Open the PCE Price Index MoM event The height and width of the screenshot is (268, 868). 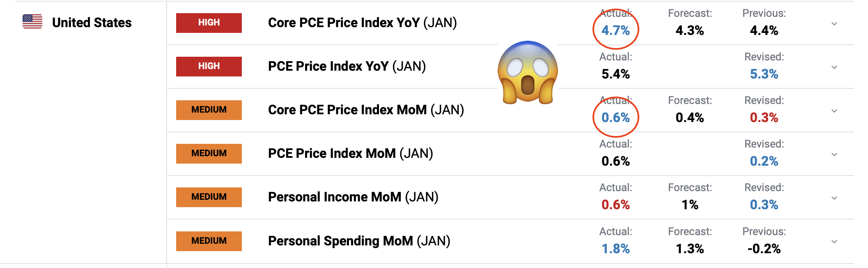click(350, 153)
